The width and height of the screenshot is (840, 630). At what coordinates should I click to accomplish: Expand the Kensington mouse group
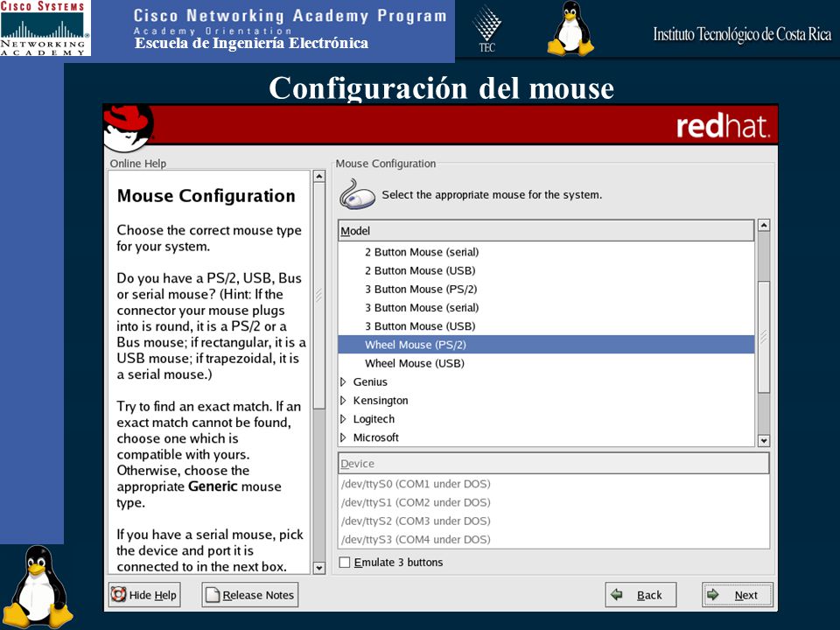click(343, 400)
